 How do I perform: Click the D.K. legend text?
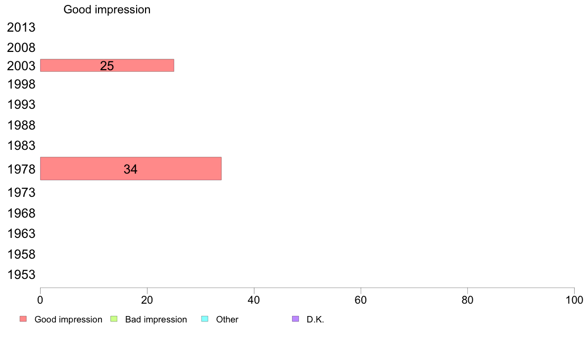click(x=315, y=319)
